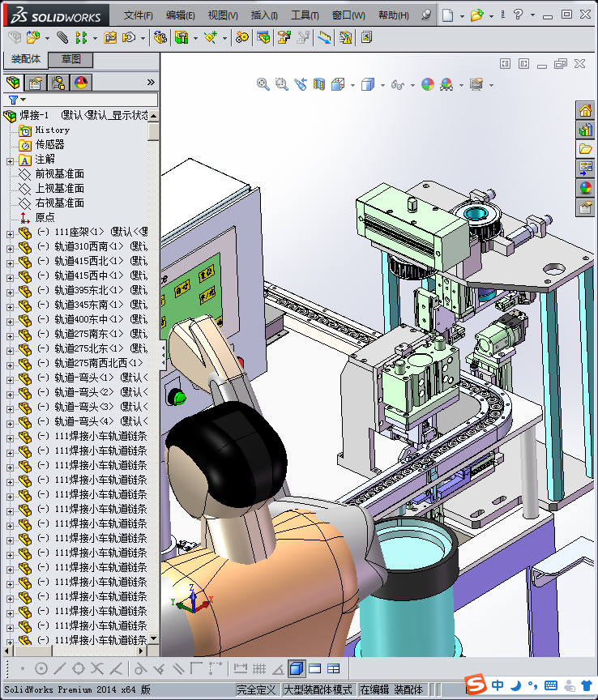Open the Custom Properties task pane icon

pos(585,207)
